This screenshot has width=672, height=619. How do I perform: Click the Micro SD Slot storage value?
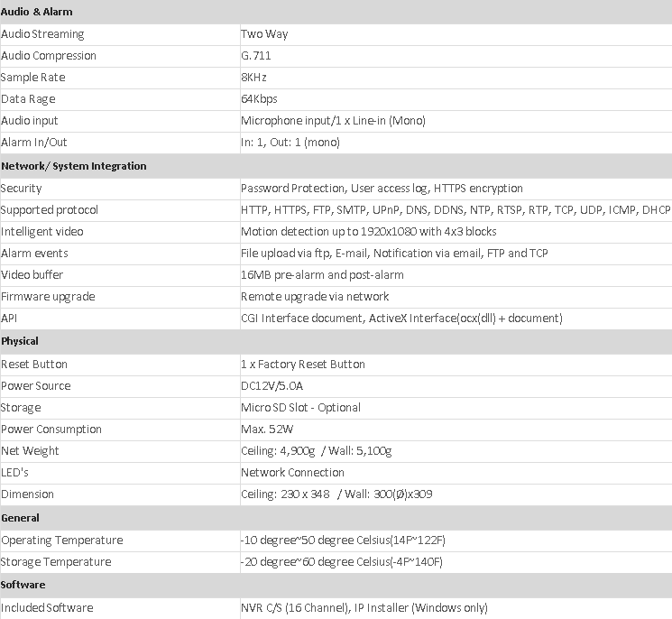[300, 408]
